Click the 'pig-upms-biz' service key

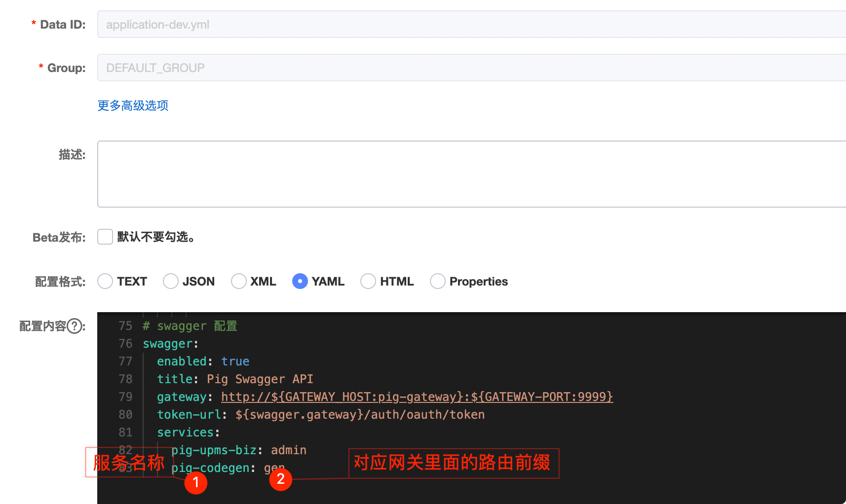coord(214,450)
